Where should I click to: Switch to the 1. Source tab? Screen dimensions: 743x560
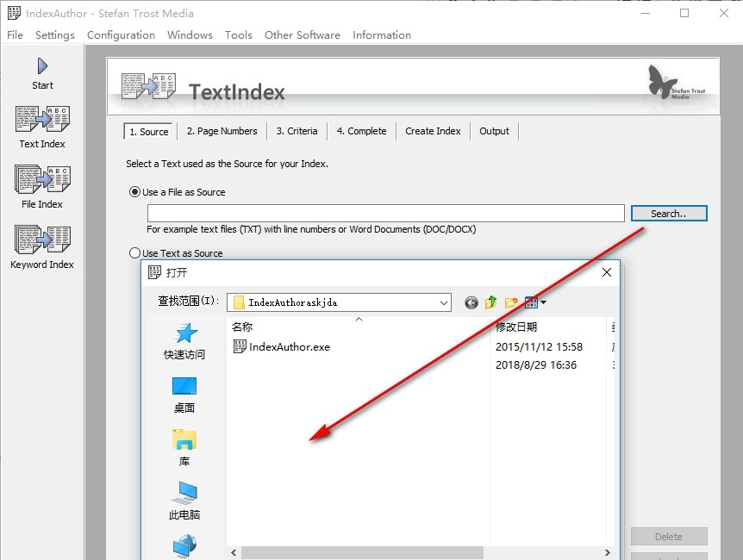[x=148, y=131]
